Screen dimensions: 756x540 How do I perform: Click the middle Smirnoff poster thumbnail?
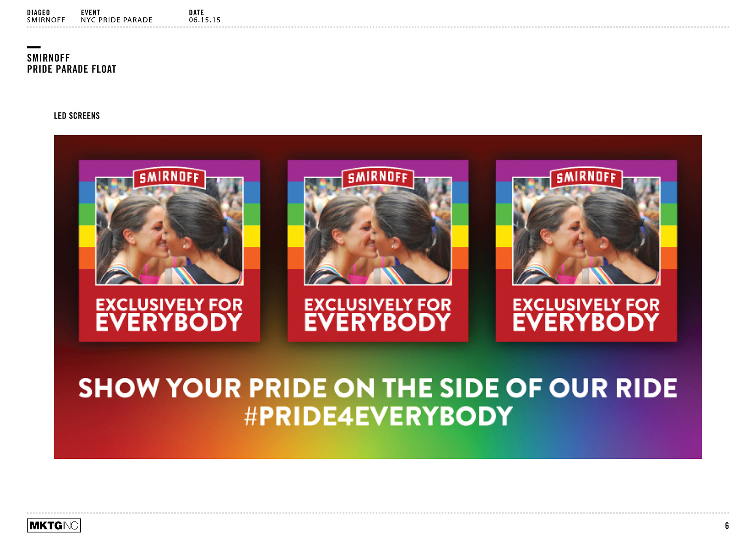click(378, 251)
